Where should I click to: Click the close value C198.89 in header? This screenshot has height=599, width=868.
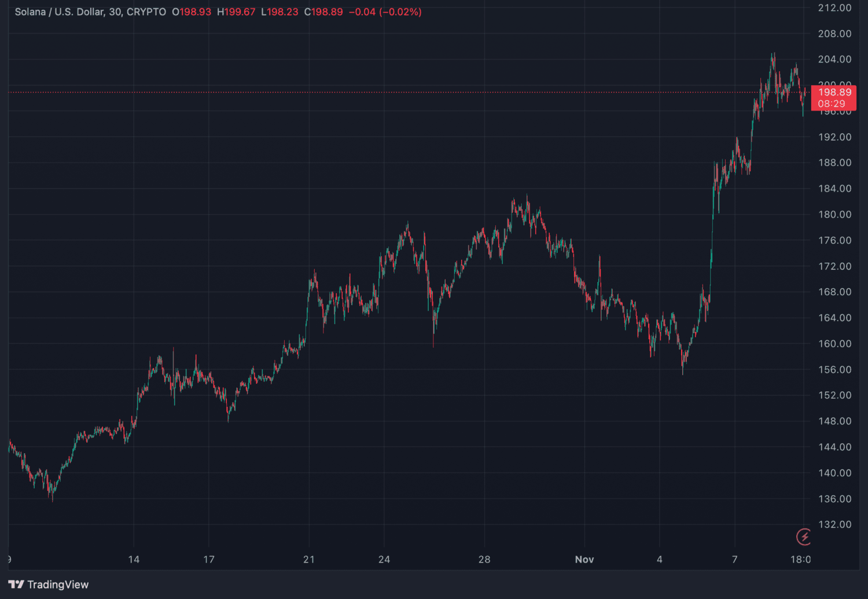click(323, 12)
